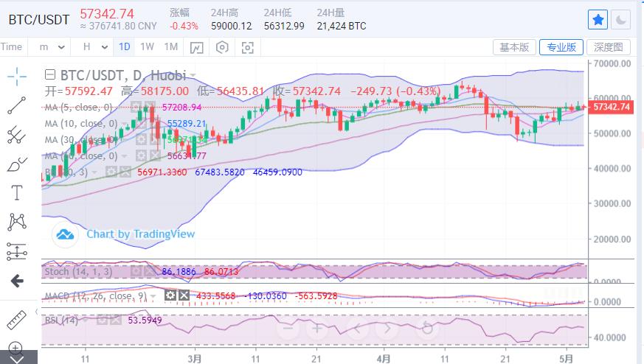Switch to 深度图 depth chart
The width and height of the screenshot is (644, 364).
(609, 48)
